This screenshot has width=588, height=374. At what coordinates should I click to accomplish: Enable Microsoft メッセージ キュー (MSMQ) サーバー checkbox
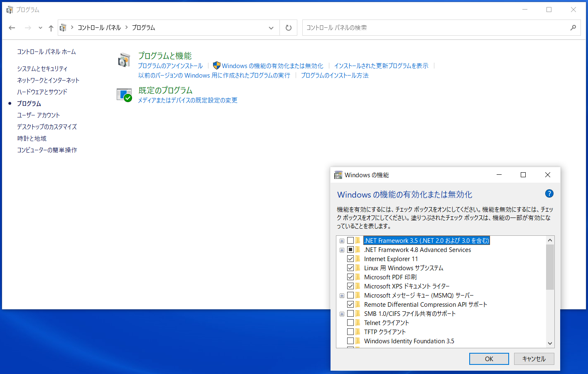click(350, 295)
